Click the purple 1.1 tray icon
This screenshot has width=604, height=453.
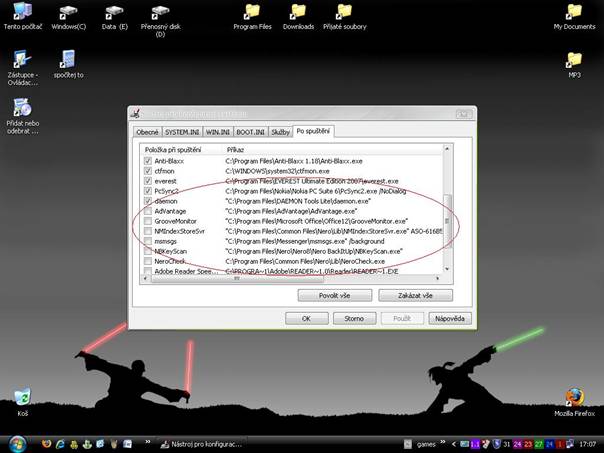[x=475, y=444]
